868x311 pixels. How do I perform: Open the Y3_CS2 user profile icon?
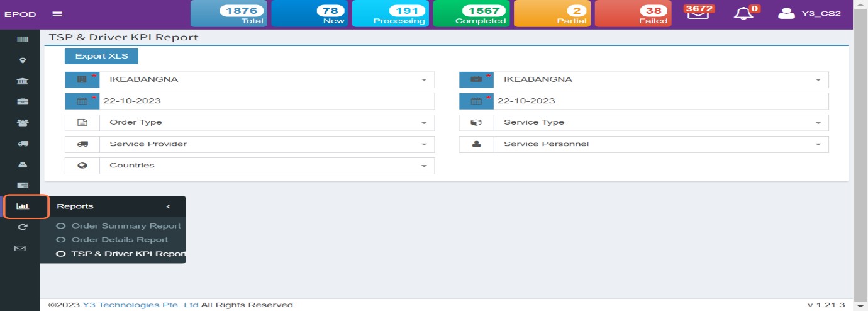(787, 13)
